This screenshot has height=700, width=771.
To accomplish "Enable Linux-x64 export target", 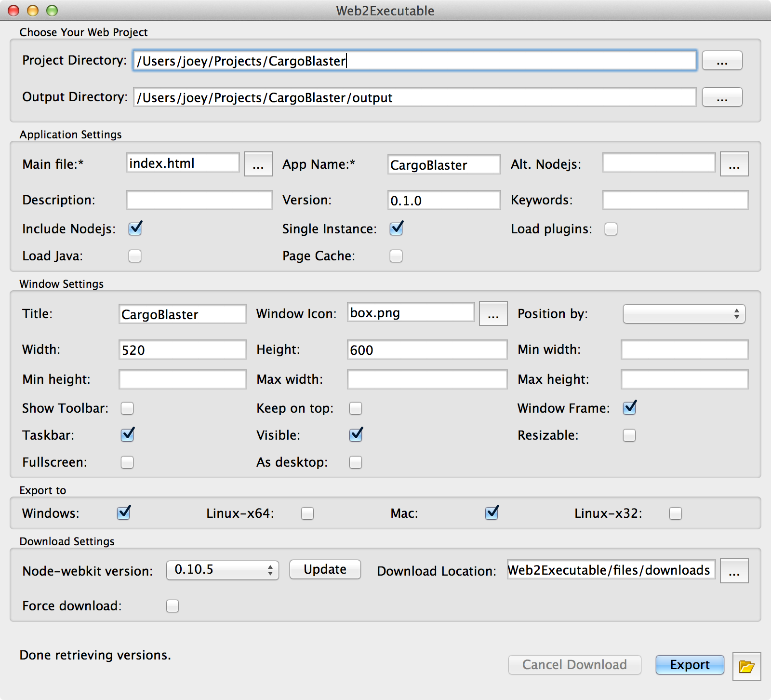I will tap(307, 513).
